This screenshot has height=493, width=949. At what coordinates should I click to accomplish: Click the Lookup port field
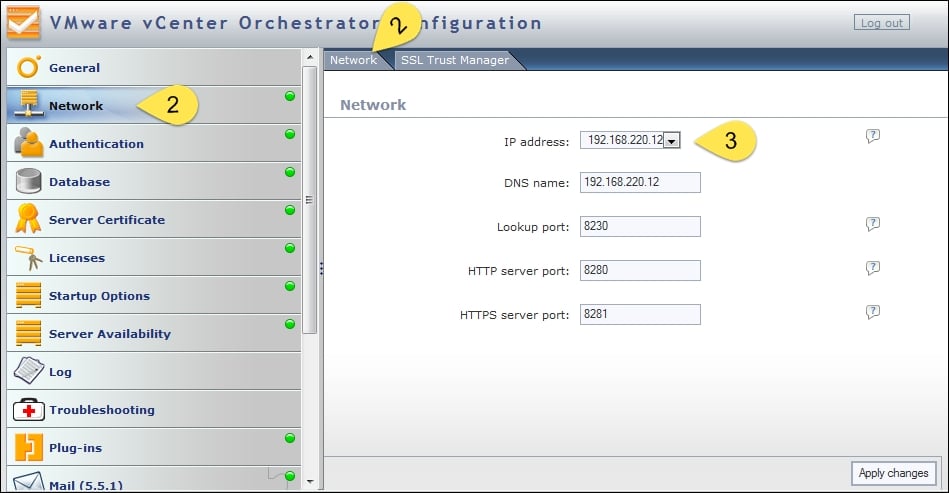coord(640,226)
